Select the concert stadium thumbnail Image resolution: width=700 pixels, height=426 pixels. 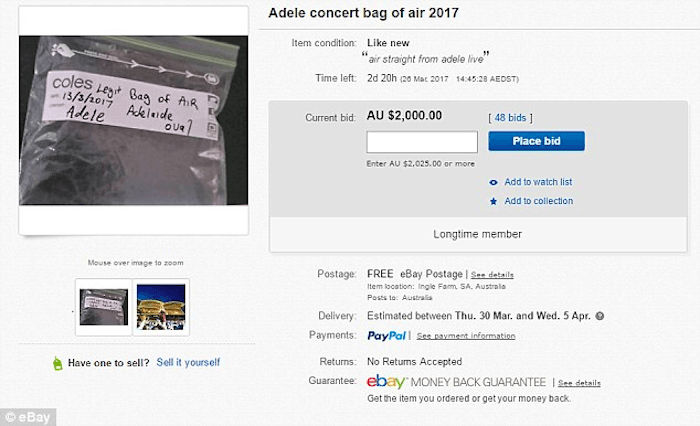pos(161,307)
